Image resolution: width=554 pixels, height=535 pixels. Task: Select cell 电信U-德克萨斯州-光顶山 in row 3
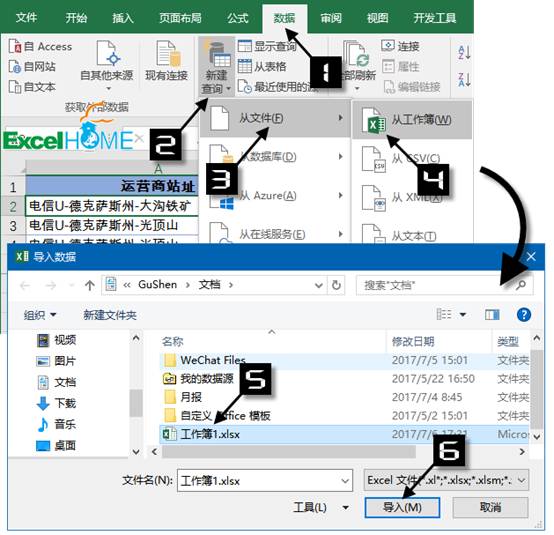coord(112,225)
